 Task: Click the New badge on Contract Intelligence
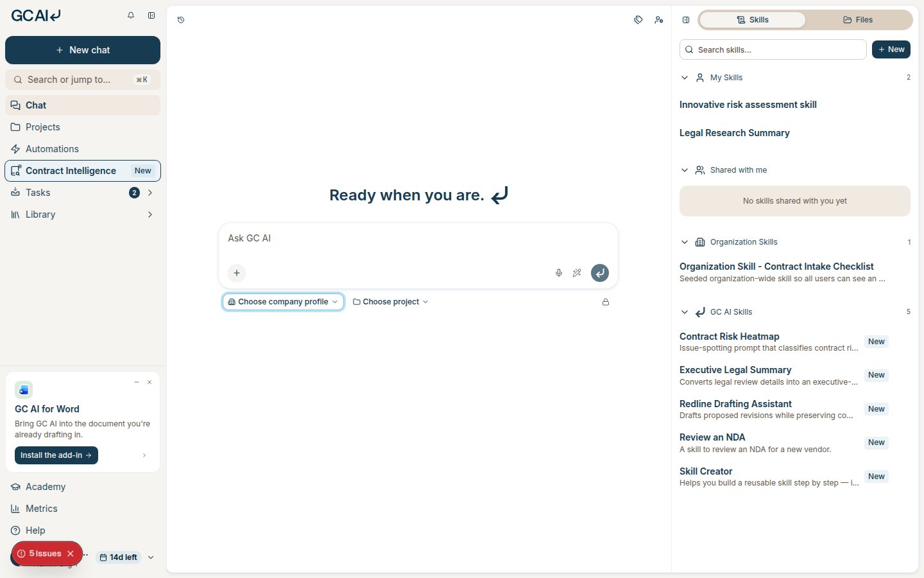click(143, 171)
